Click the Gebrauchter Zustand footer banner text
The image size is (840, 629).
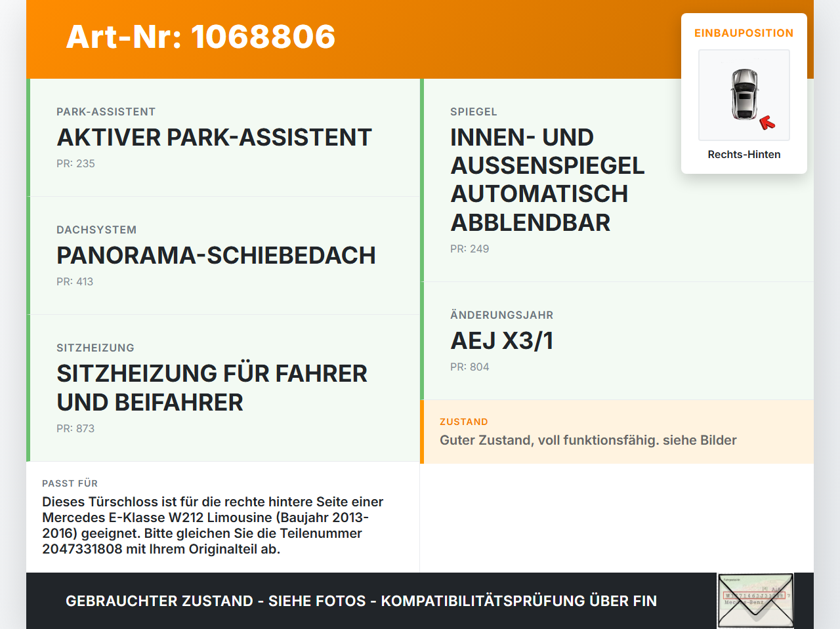point(361,601)
